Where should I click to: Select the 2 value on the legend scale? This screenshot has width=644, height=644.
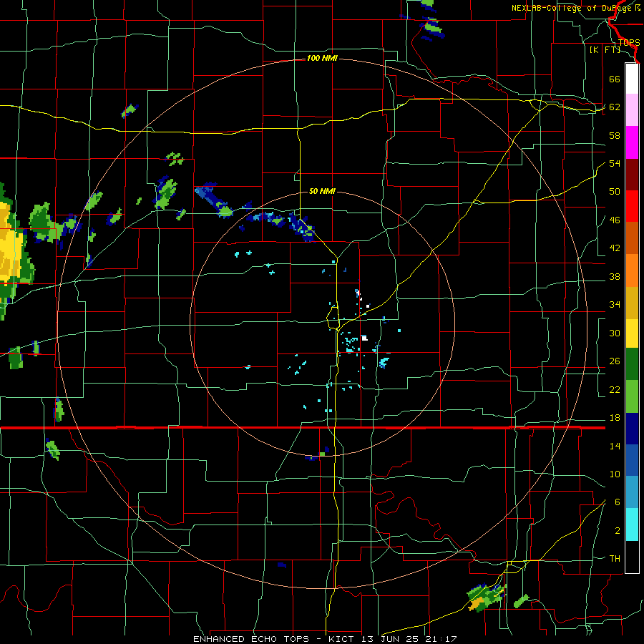(x=617, y=531)
